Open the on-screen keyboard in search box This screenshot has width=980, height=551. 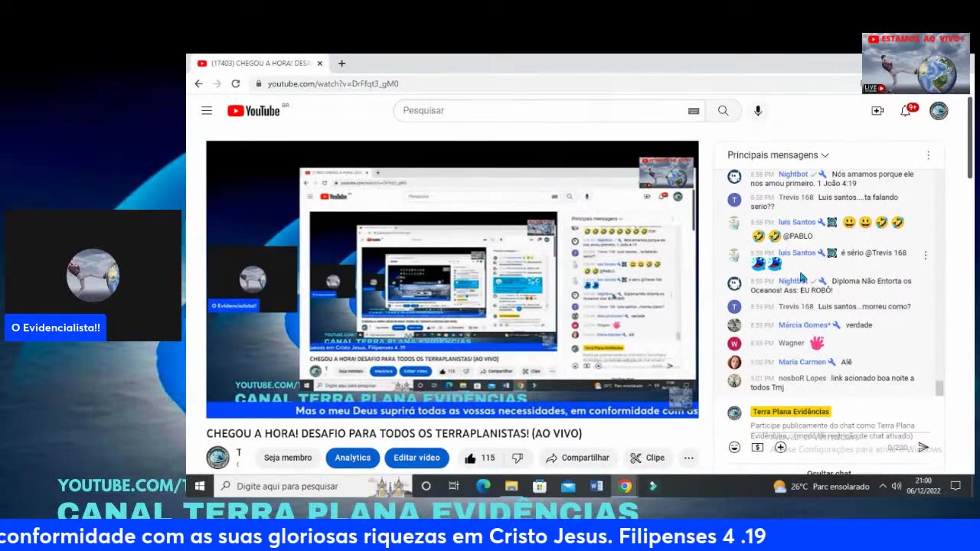coord(694,111)
